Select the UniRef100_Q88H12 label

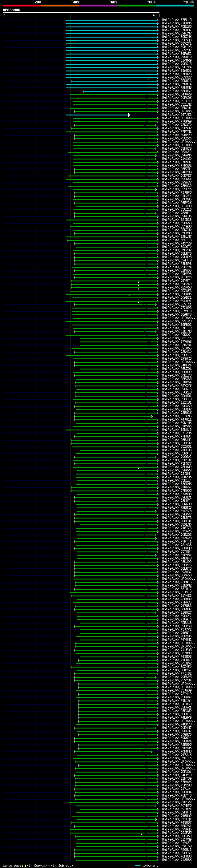177,213
